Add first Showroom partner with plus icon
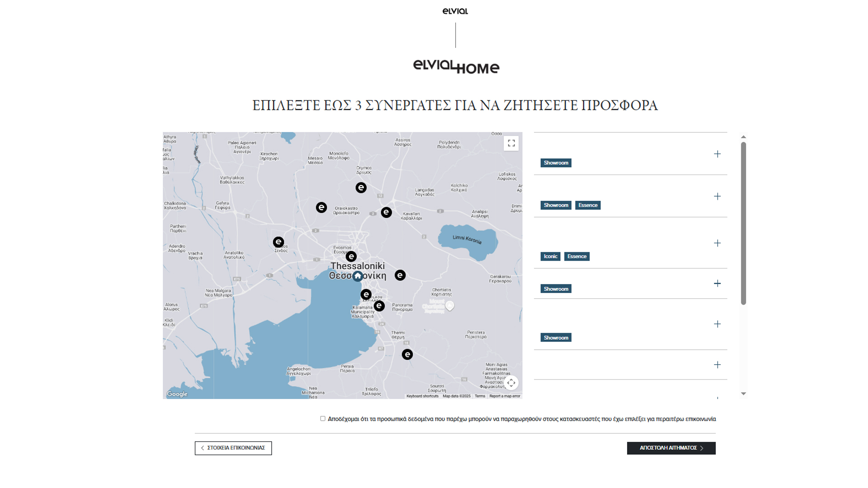This screenshot has width=868, height=488. [x=717, y=154]
